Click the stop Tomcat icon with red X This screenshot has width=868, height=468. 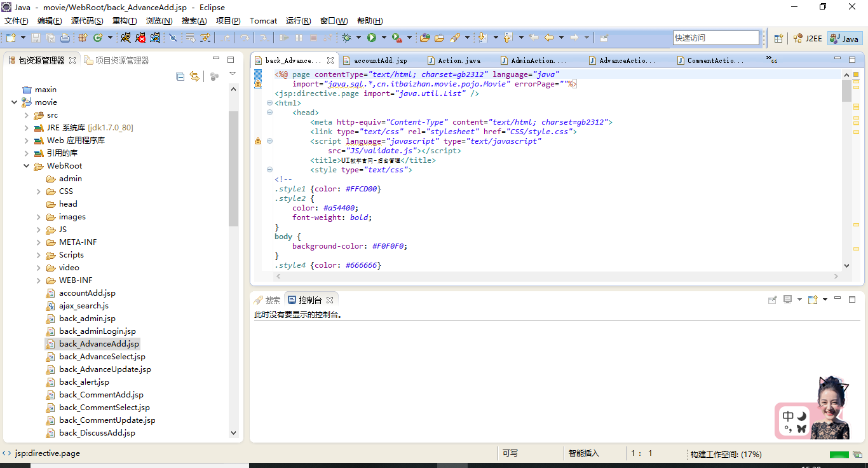point(140,38)
